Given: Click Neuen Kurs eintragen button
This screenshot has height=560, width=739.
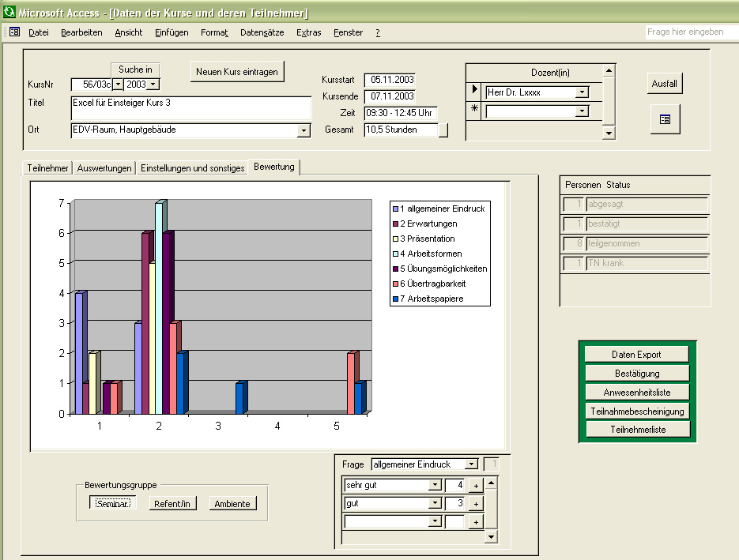Looking at the screenshot, I should tap(237, 72).
